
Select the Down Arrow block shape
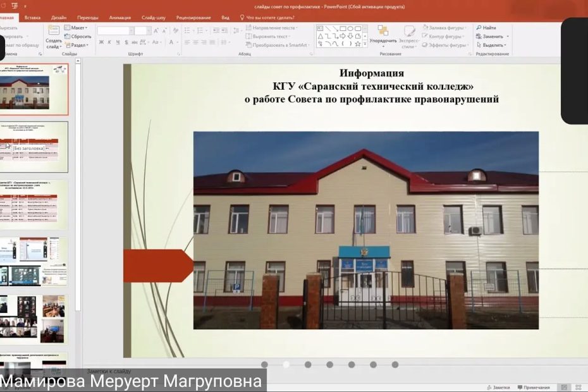pos(350,37)
